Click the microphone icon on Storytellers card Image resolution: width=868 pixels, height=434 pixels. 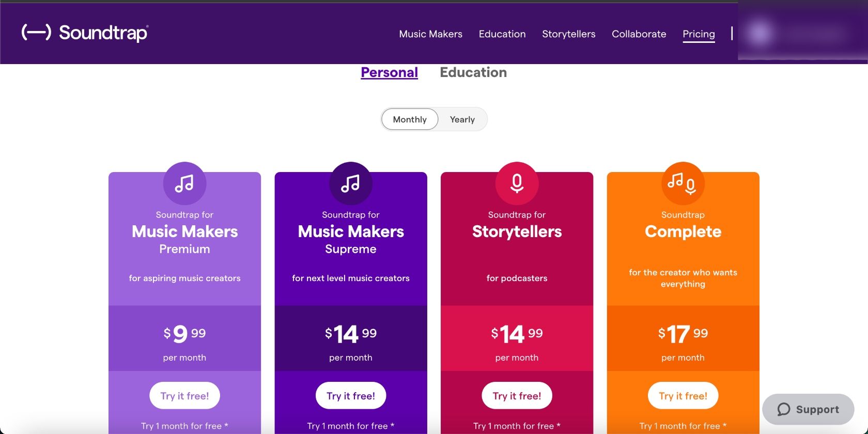tap(517, 183)
